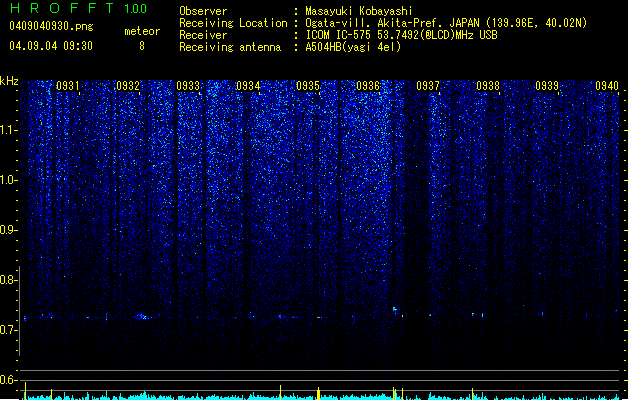The width and height of the screenshot is (629, 400).
Task: Click the 0937 time marker
Action: point(428,85)
